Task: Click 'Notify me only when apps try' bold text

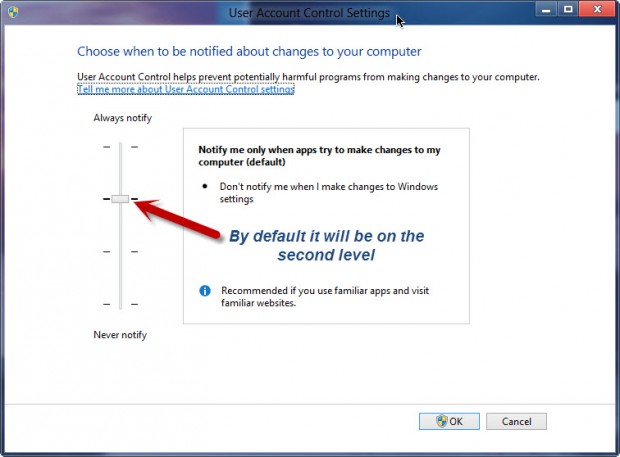Action: click(319, 156)
